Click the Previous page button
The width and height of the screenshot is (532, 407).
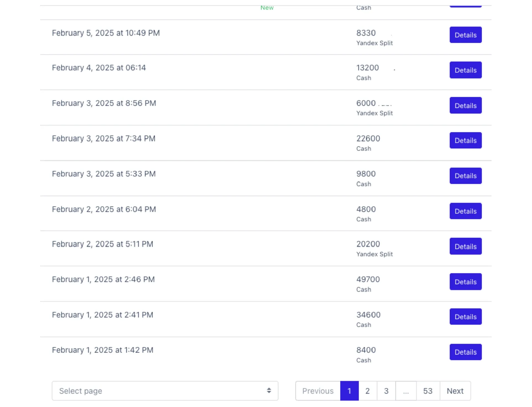tap(318, 391)
